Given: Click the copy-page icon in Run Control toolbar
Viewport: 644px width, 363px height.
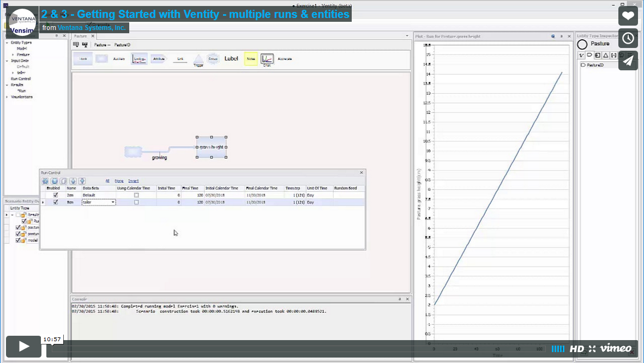Looking at the screenshot, I should 63,181.
